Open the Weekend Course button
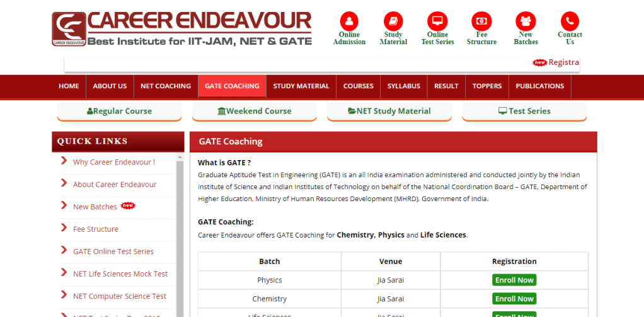The height and width of the screenshot is (317, 644). tap(255, 111)
